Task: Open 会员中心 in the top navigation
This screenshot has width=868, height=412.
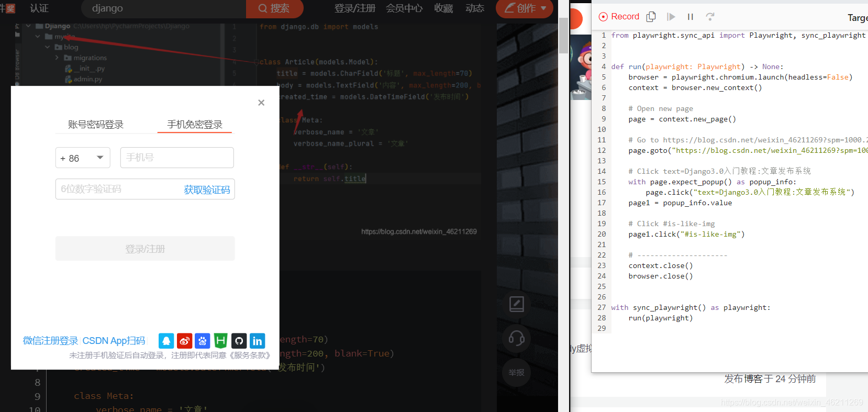Action: click(404, 8)
